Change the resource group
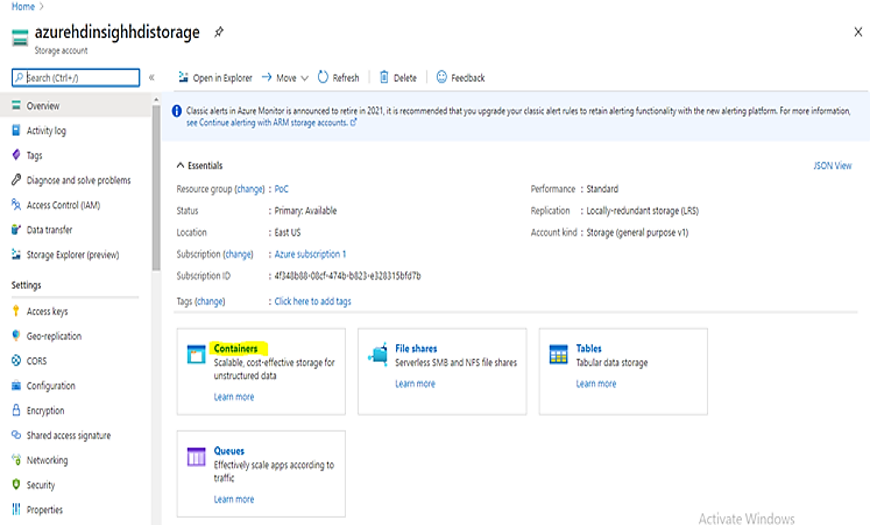 [x=250, y=189]
